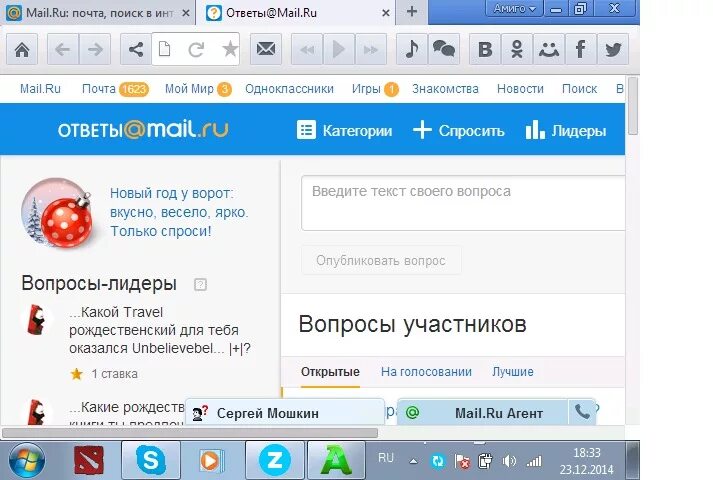
Task: Click the next track fast-forward button
Action: (x=371, y=49)
